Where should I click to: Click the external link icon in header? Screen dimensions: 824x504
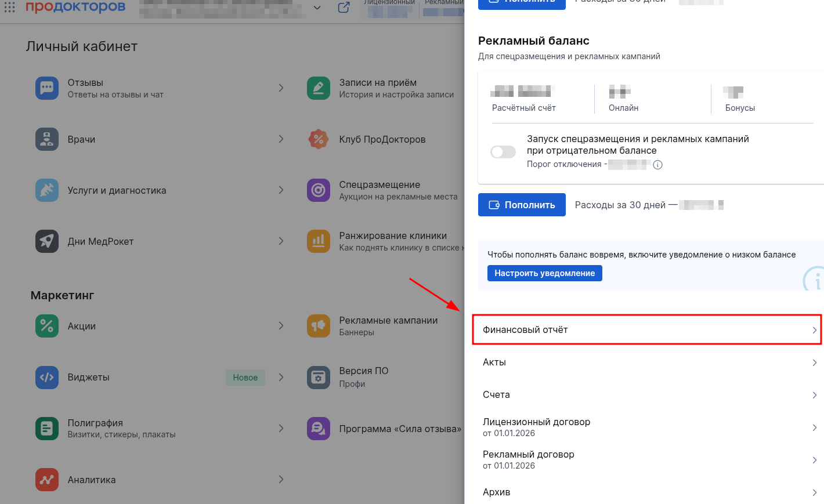344,8
